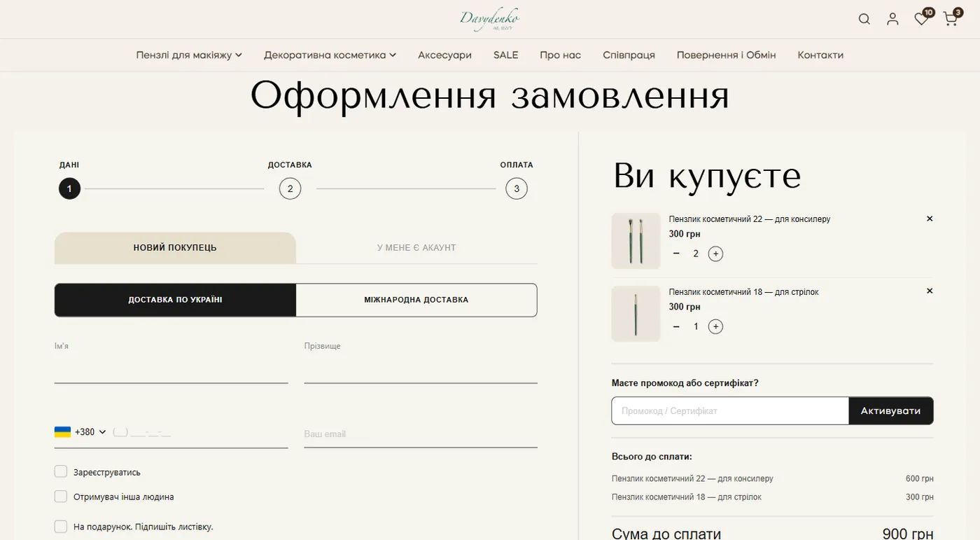Increase quantity of Пензлик косметичний 18
Image resolution: width=980 pixels, height=540 pixels.
pyautogui.click(x=715, y=326)
